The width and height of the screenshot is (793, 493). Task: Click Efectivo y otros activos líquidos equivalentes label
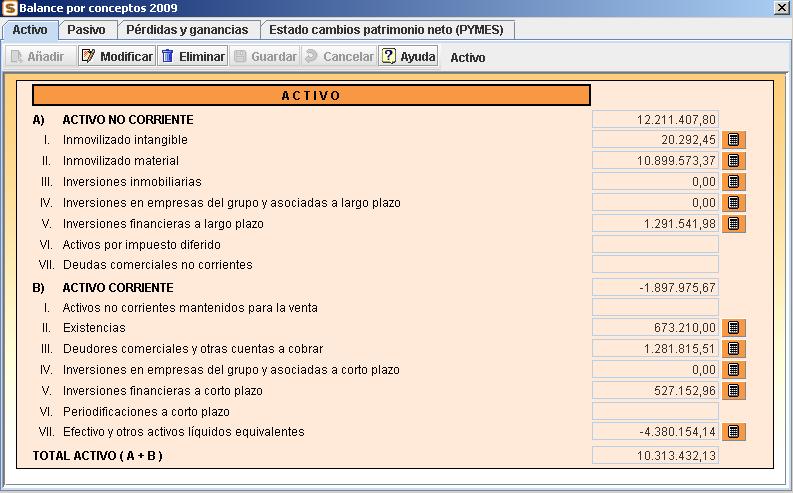tap(184, 432)
